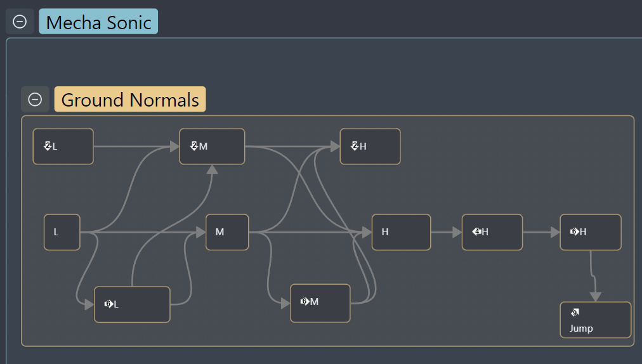The image size is (642, 364).
Task: Select the standing L node
Action: coord(62,232)
